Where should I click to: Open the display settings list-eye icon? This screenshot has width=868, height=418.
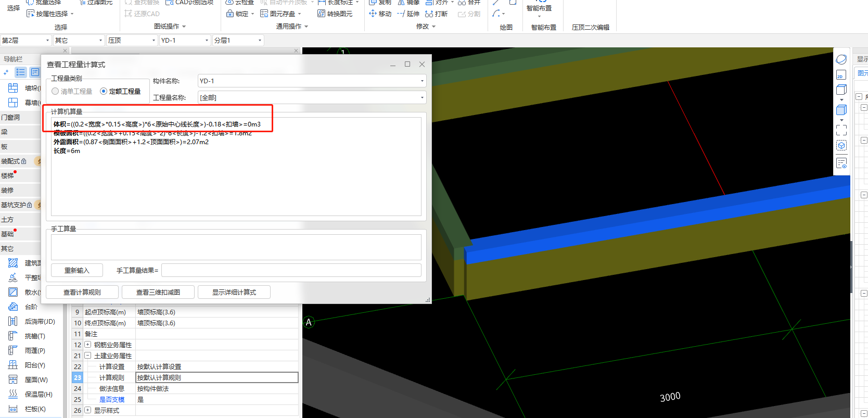841,163
